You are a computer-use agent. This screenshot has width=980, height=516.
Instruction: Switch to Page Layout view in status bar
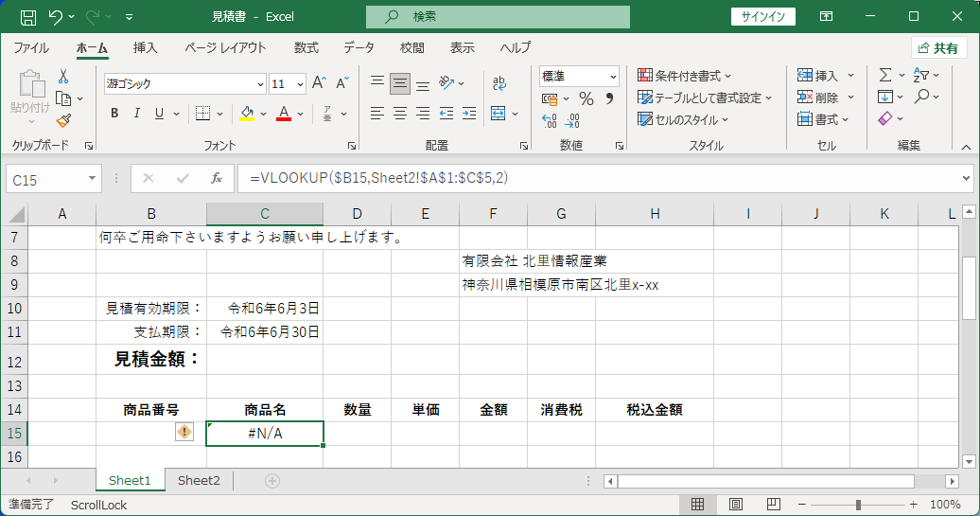(x=736, y=504)
